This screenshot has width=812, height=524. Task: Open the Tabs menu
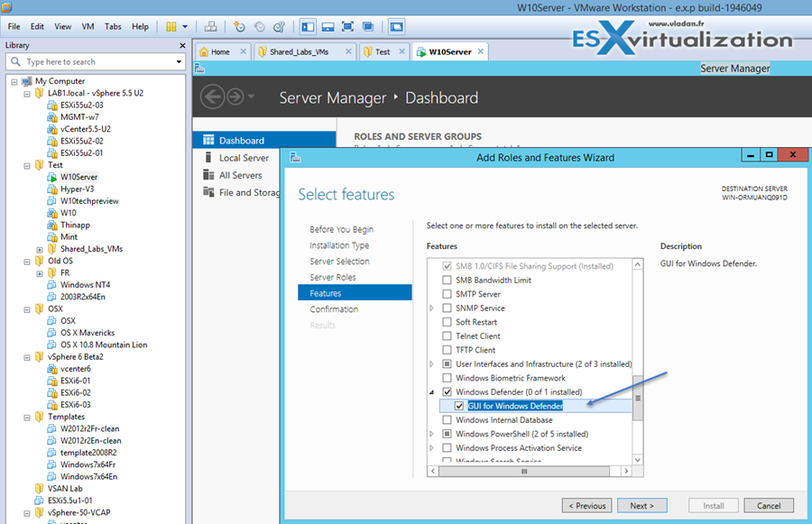[113, 26]
